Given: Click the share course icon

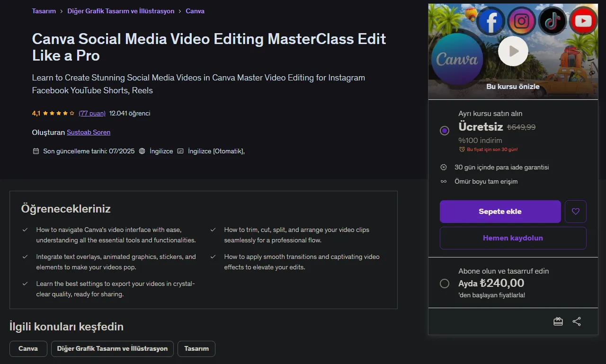Looking at the screenshot, I should pos(577,321).
